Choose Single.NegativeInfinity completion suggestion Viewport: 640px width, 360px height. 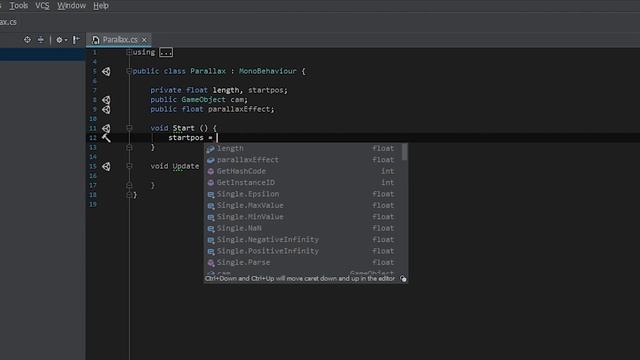pyautogui.click(x=303, y=240)
